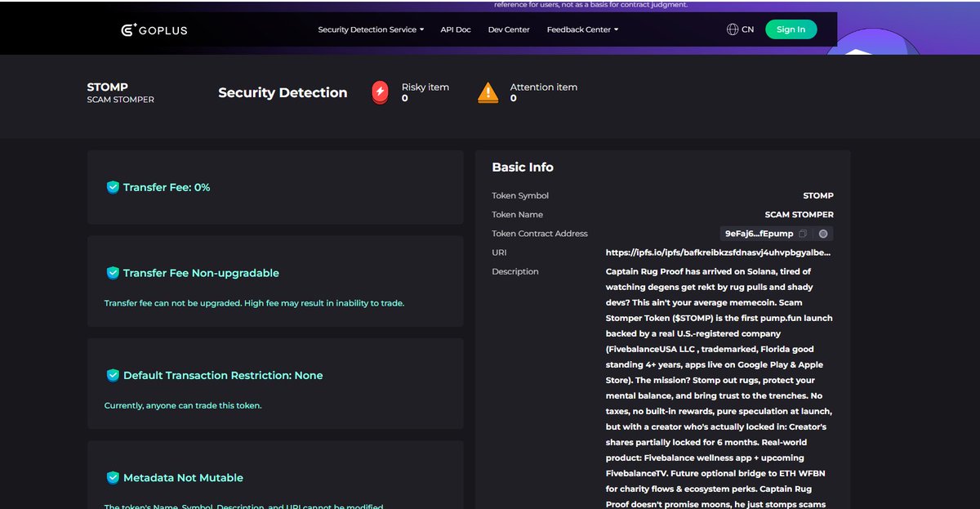The image size is (980, 509).
Task: Click shield icon beside Transfer Fee: 0%
Action: (113, 187)
